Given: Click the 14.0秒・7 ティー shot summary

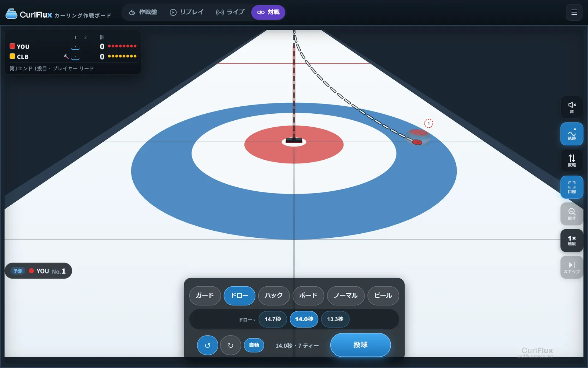Looking at the screenshot, I should (x=297, y=346).
